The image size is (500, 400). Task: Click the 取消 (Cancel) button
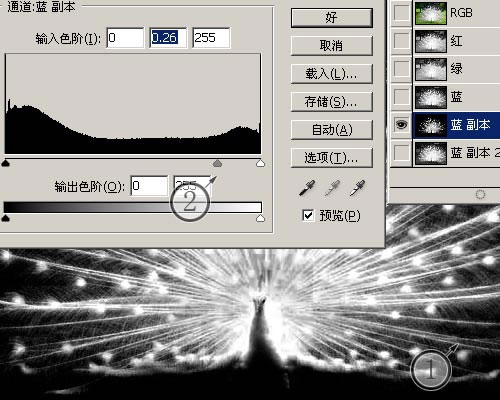pos(332,46)
